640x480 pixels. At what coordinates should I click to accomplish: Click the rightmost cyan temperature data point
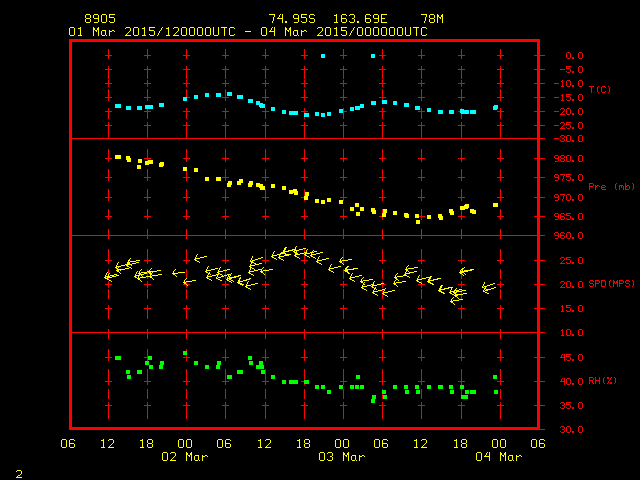pyautogui.click(x=496, y=107)
